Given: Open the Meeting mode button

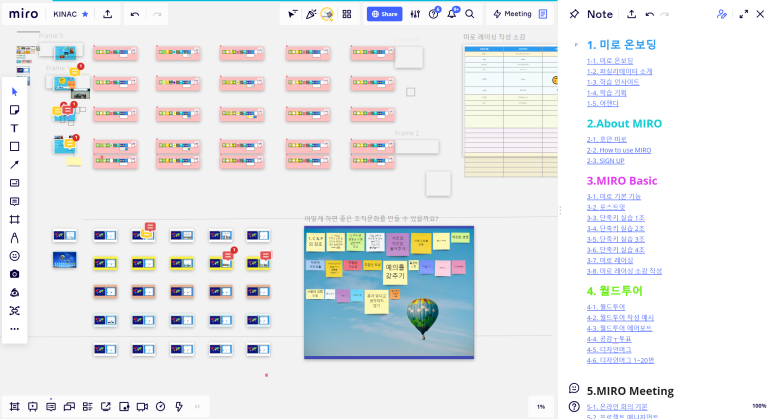Looking at the screenshot, I should click(513, 14).
